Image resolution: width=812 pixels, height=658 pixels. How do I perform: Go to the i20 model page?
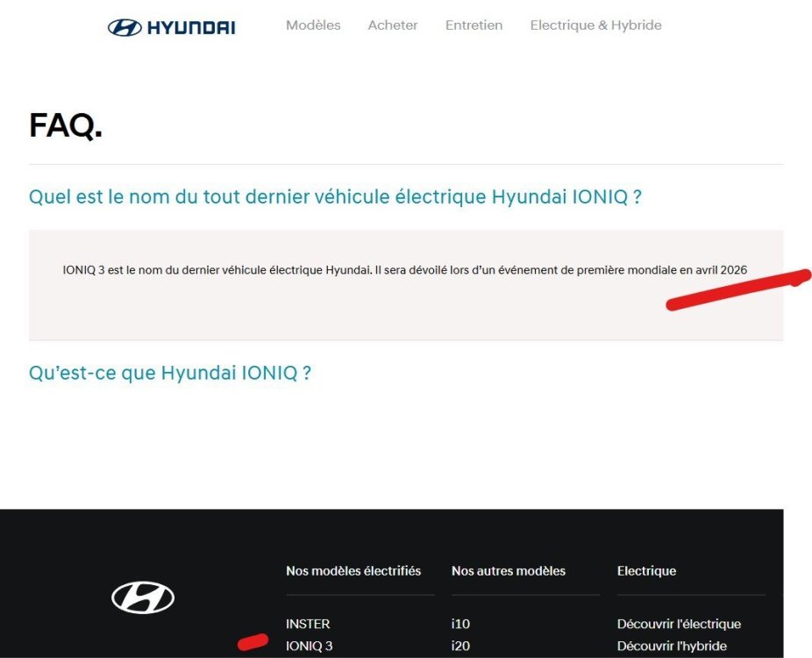pos(460,647)
